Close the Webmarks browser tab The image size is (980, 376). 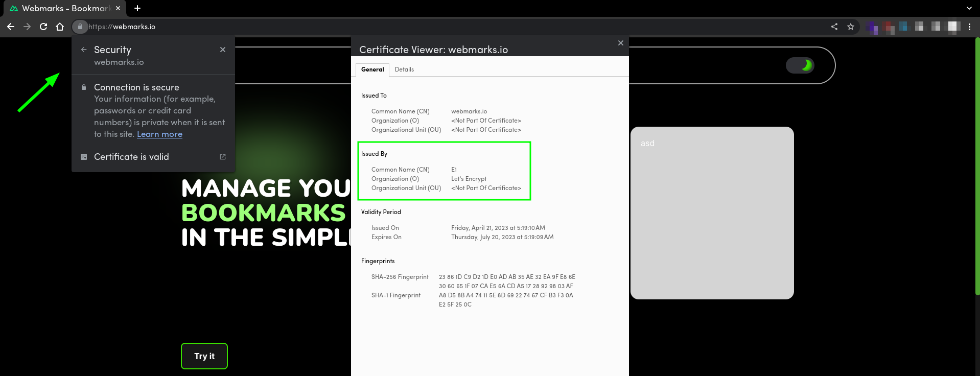[118, 8]
